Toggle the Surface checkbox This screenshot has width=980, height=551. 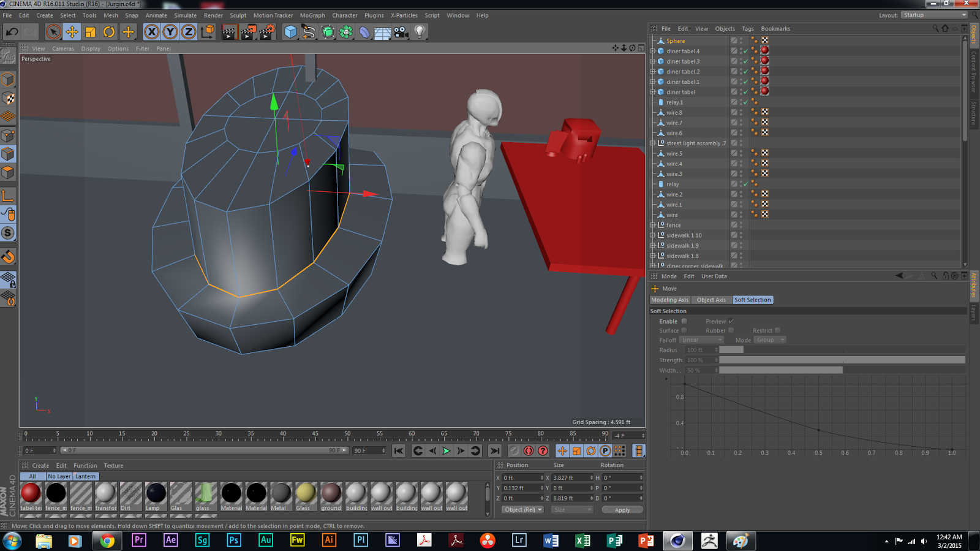point(684,330)
